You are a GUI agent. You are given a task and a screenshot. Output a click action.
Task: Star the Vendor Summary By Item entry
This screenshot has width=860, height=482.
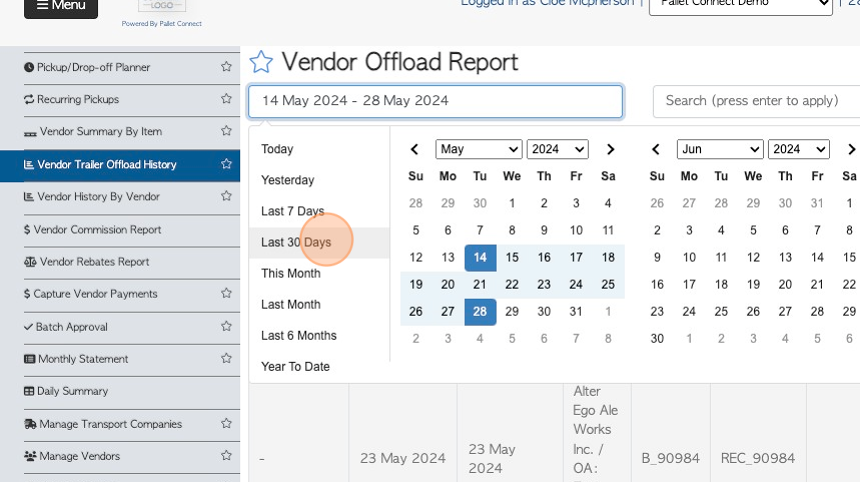coord(226,131)
